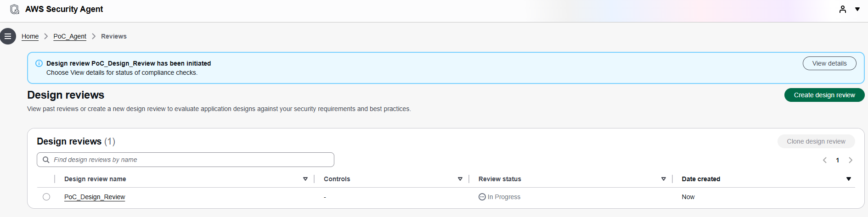The image size is (868, 217).
Task: Sort by the Date created column arrow
Action: [849, 179]
